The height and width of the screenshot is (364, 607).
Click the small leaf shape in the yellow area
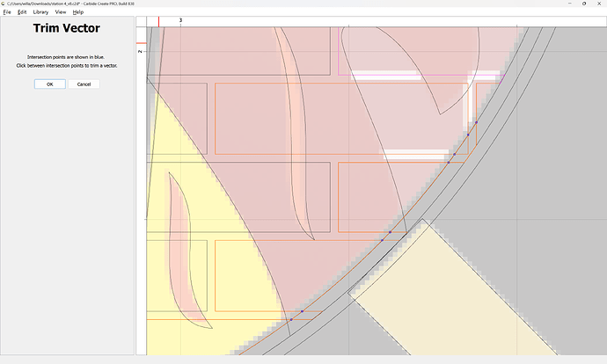click(184, 255)
